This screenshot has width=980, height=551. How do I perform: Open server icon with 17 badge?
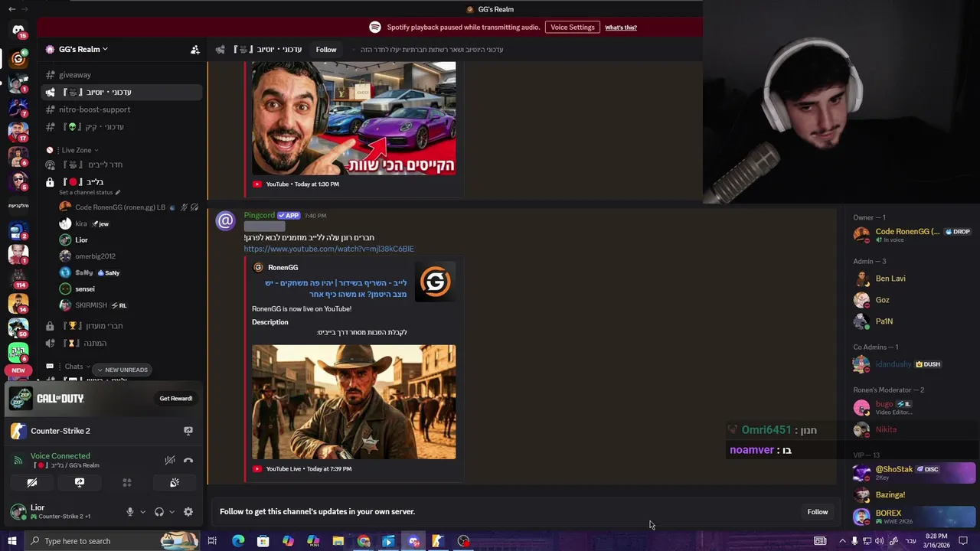pos(18,132)
